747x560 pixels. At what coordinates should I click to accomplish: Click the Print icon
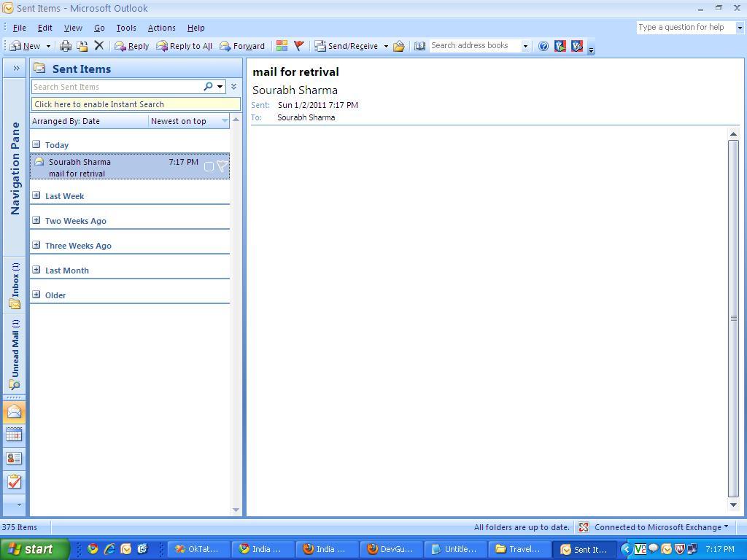click(x=66, y=46)
